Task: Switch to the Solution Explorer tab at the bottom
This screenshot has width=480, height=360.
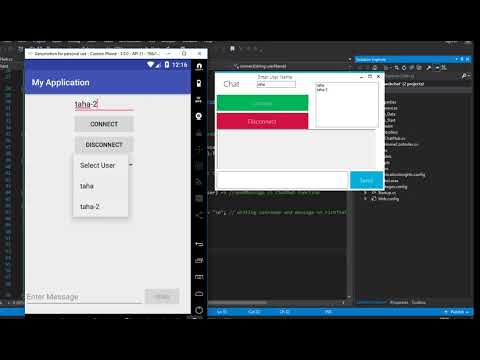Action: click(371, 302)
